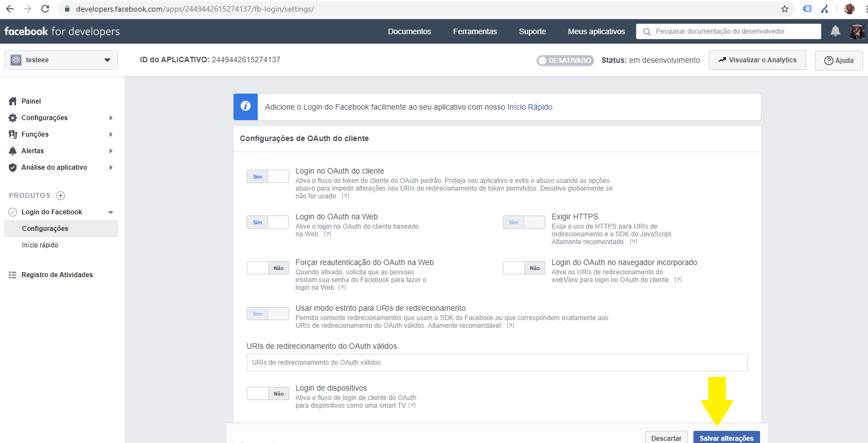Click the Análise do aplicativo shield icon
This screenshot has height=443, width=868.
pos(13,168)
